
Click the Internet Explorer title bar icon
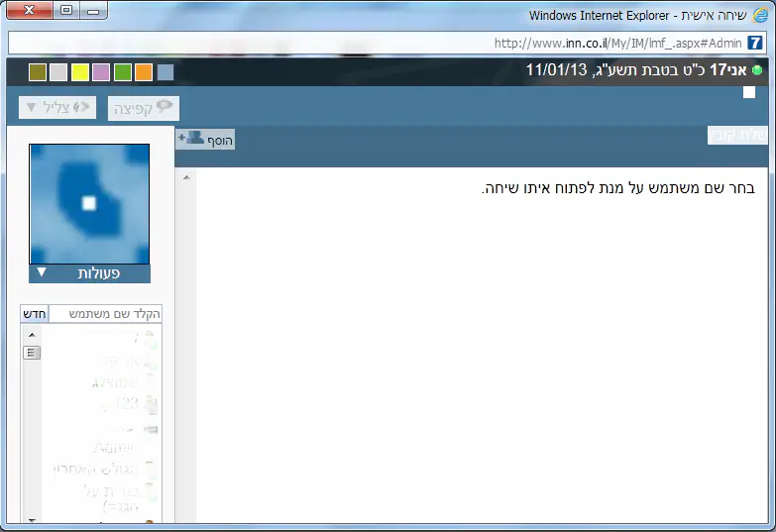click(x=760, y=14)
